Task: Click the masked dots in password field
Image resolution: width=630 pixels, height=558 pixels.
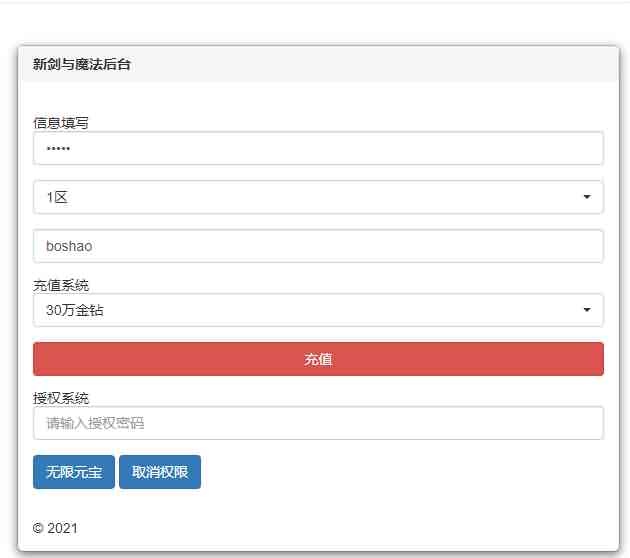Action: (x=58, y=149)
